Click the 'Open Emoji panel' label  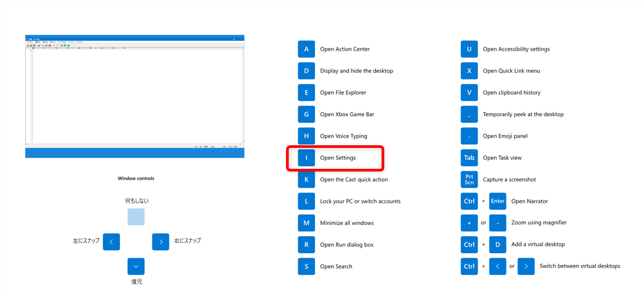coord(505,136)
